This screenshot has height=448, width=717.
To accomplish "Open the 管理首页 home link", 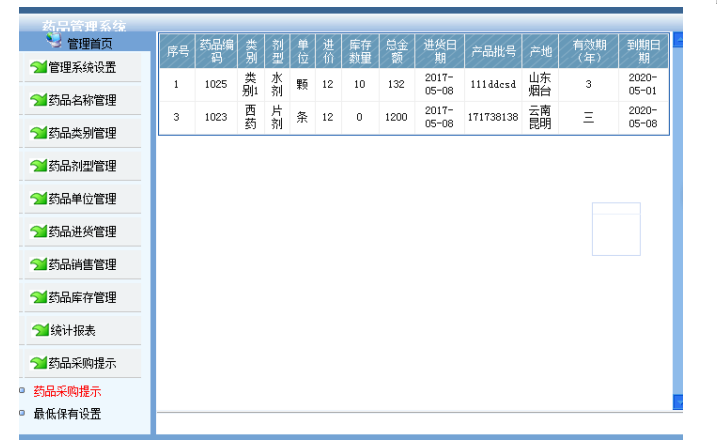I will pos(90,44).
